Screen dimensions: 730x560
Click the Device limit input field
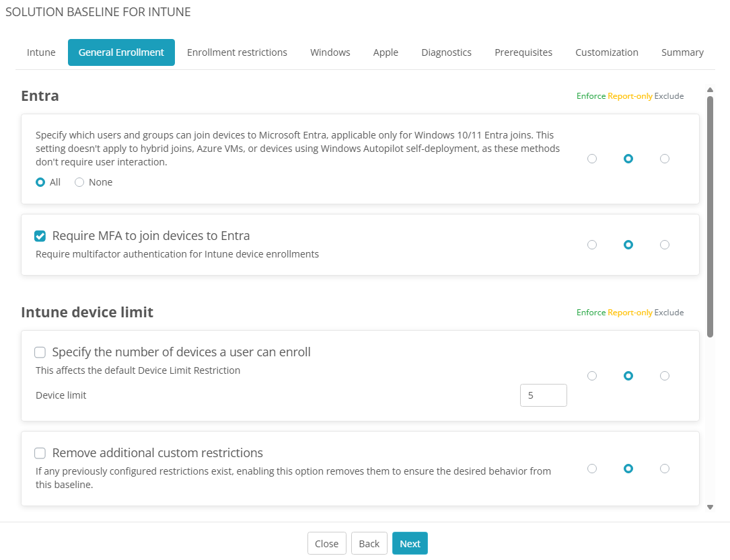coord(544,395)
